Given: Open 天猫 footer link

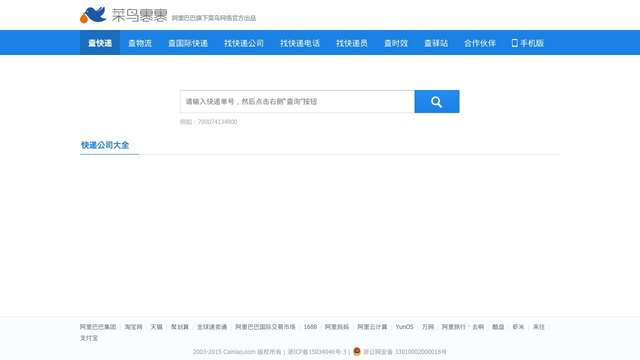Looking at the screenshot, I should [157, 327].
